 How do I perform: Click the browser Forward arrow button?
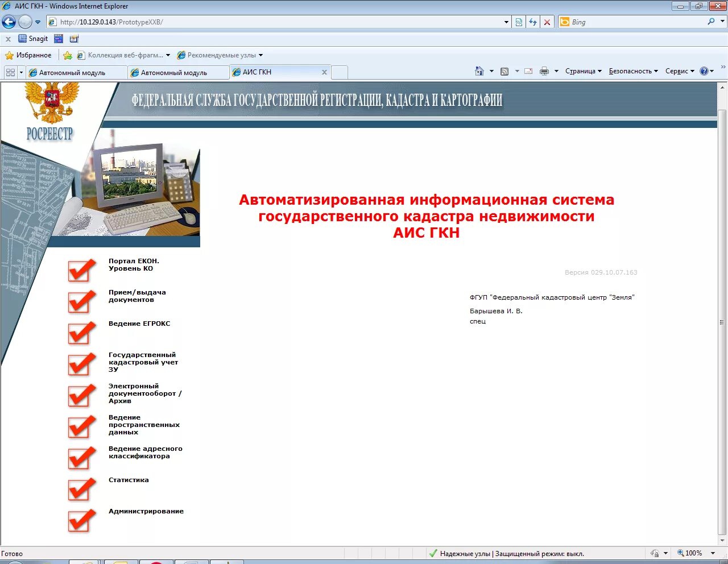coord(25,22)
